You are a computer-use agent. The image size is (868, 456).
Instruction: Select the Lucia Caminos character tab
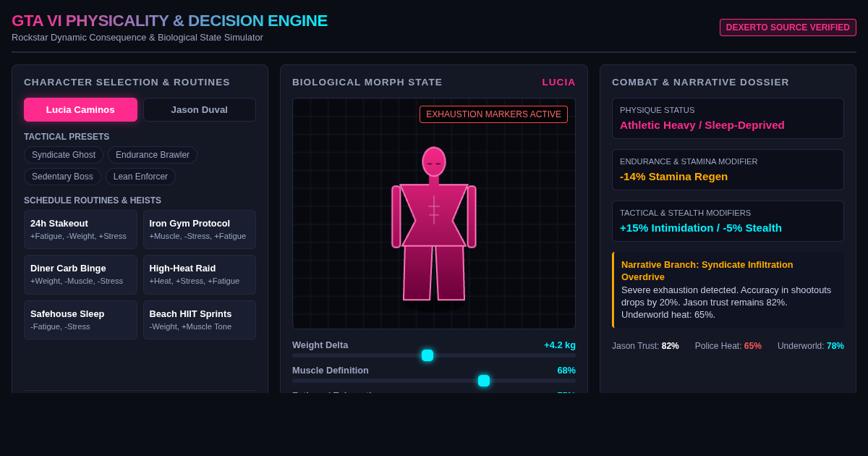click(x=80, y=110)
